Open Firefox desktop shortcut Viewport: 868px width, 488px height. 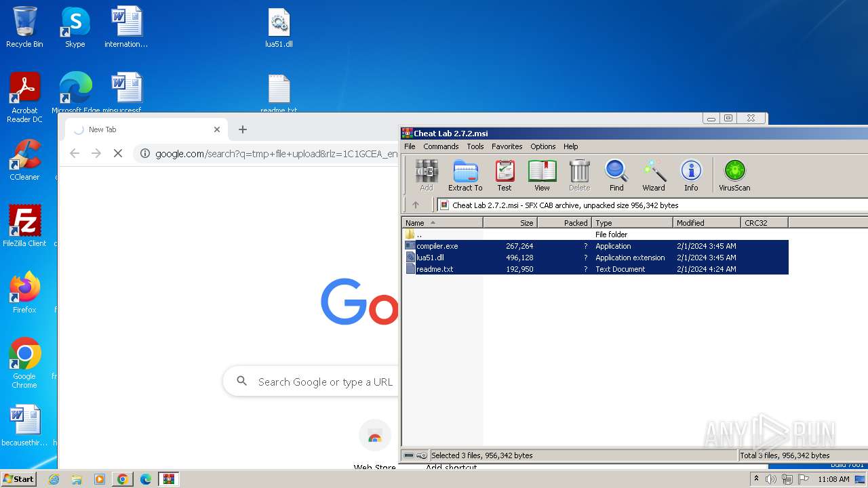[x=24, y=292]
